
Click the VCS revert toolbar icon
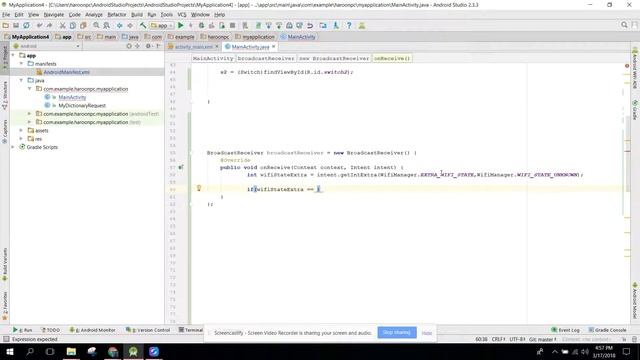pos(310,25)
